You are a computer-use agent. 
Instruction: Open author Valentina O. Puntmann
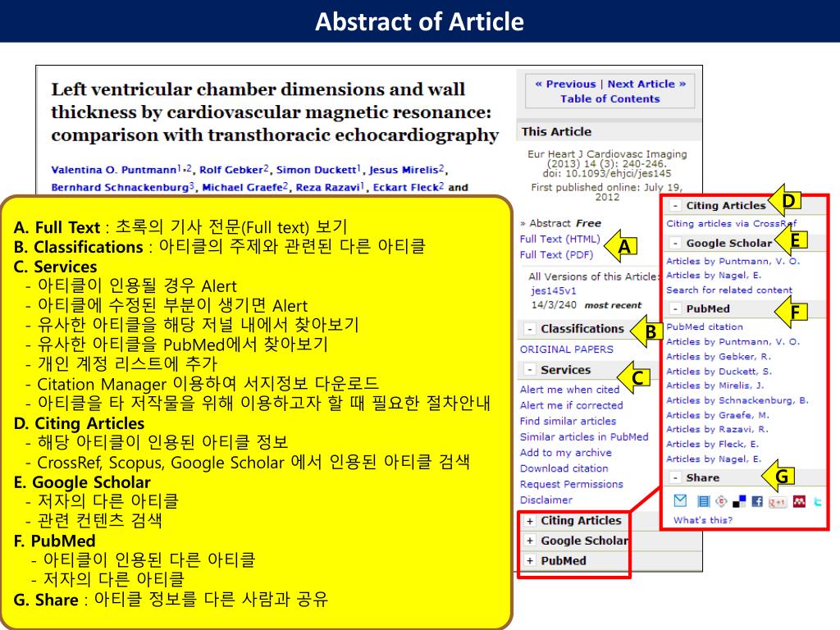click(x=113, y=170)
